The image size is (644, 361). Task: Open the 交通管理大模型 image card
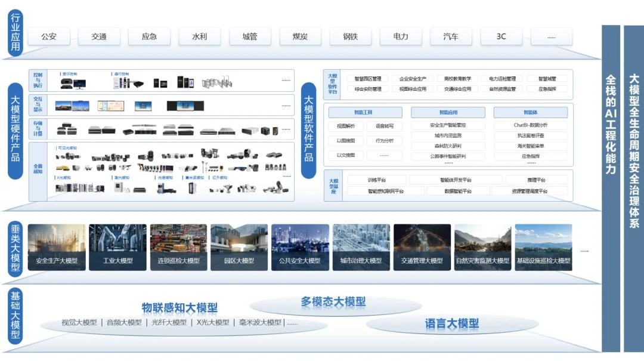point(422,247)
